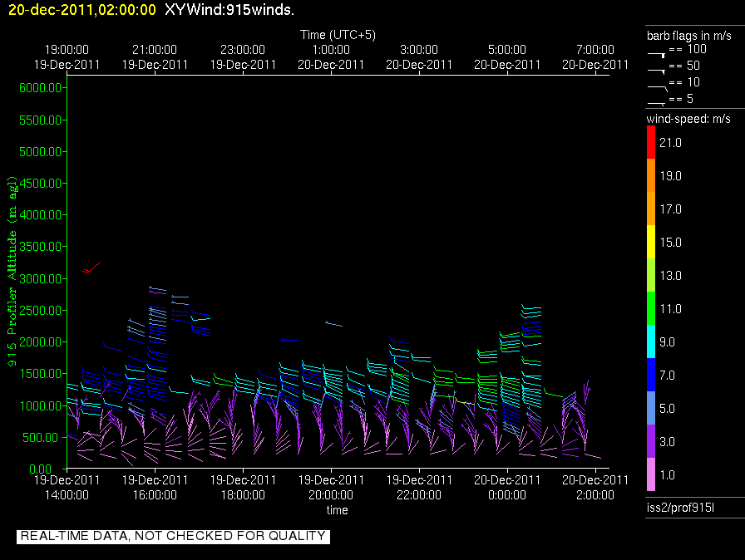Click the 0.00 altitude tick label
The height and width of the screenshot is (560, 745).
pyautogui.click(x=40, y=469)
